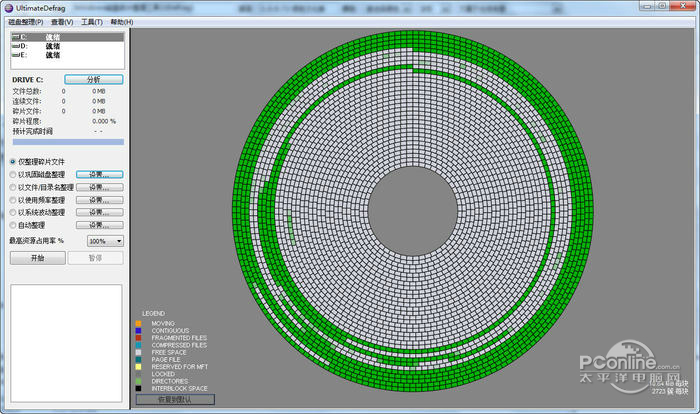The image size is (700, 414).
Task: Click the blue CONTIGUOUS legend swatch
Action: coord(138,330)
